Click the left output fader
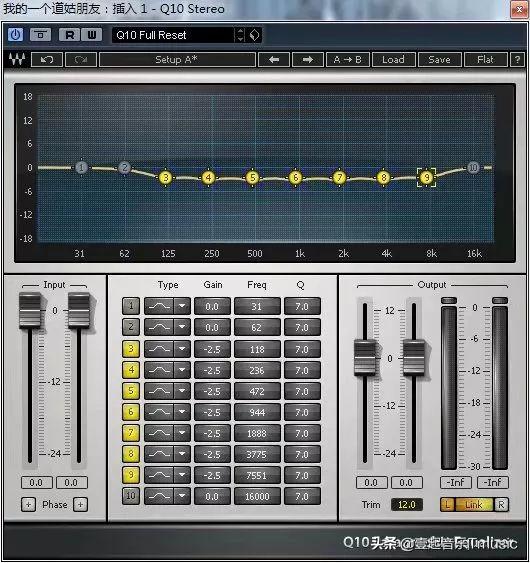This screenshot has width=530, height=563. coord(365,357)
